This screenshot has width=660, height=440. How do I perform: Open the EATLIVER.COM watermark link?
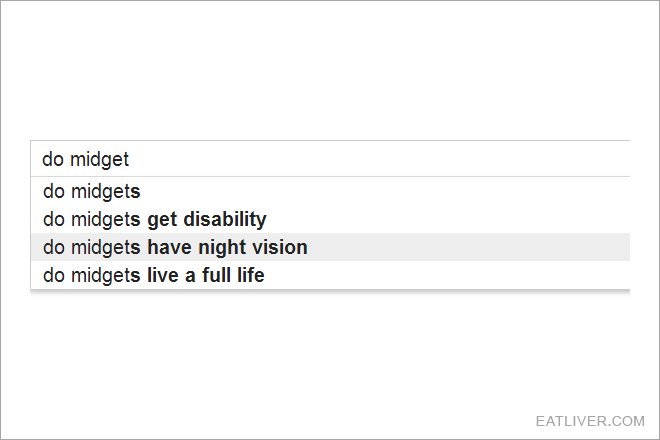coord(590,421)
